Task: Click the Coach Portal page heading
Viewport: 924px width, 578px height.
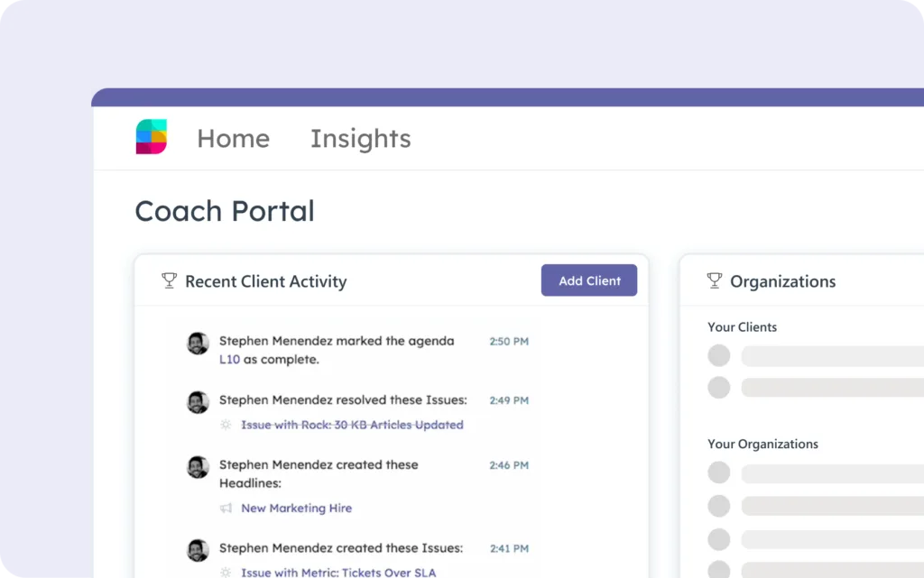Action: pyautogui.click(x=225, y=211)
